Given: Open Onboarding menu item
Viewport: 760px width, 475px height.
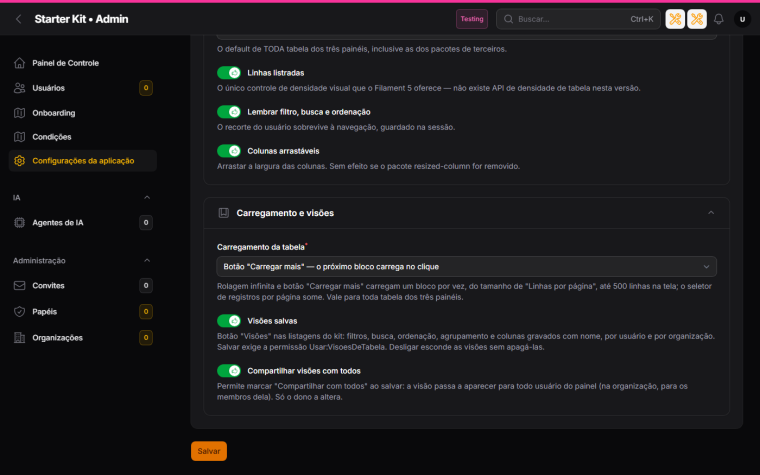Looking at the screenshot, I should (82, 113).
